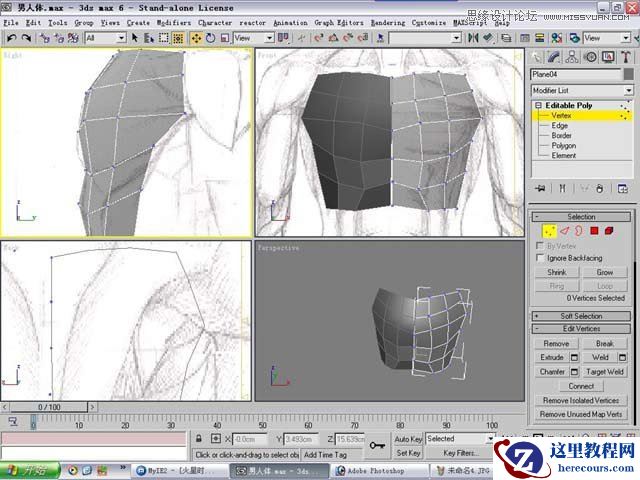640x480 pixels.
Task: Open the Utilities hammer panel tab
Action: 625,57
